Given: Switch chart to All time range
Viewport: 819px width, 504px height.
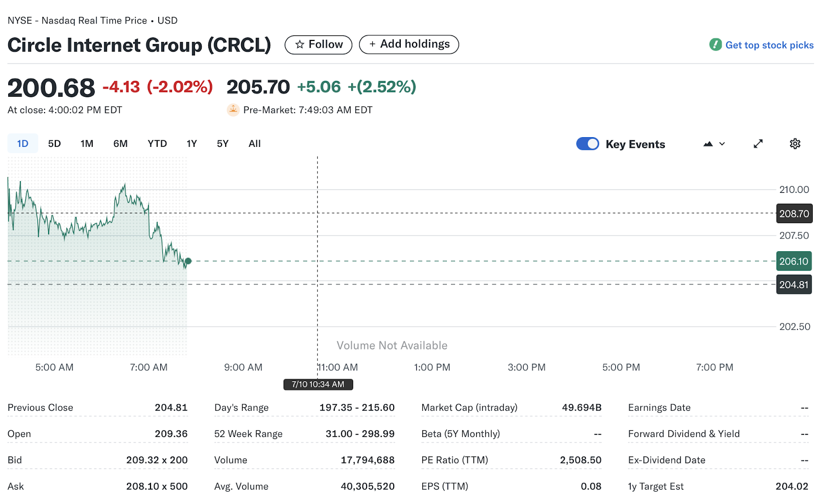Looking at the screenshot, I should (254, 144).
